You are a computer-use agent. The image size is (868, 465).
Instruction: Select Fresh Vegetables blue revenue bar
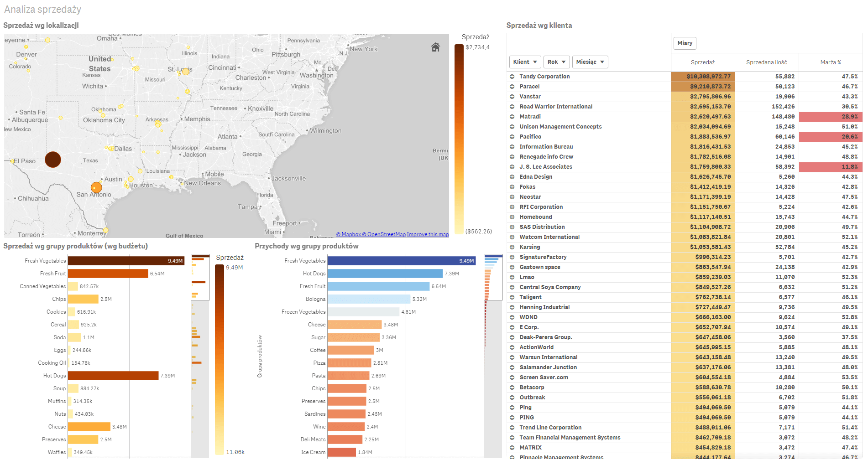click(x=402, y=261)
